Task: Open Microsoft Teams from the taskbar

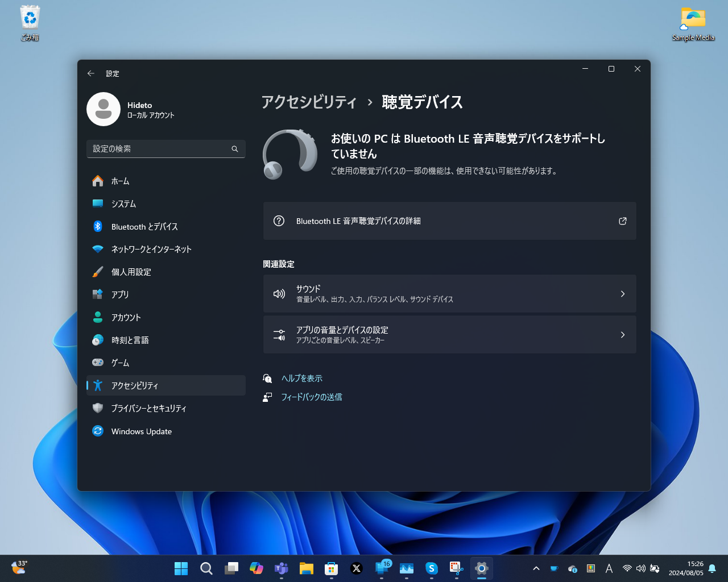Action: point(281,568)
